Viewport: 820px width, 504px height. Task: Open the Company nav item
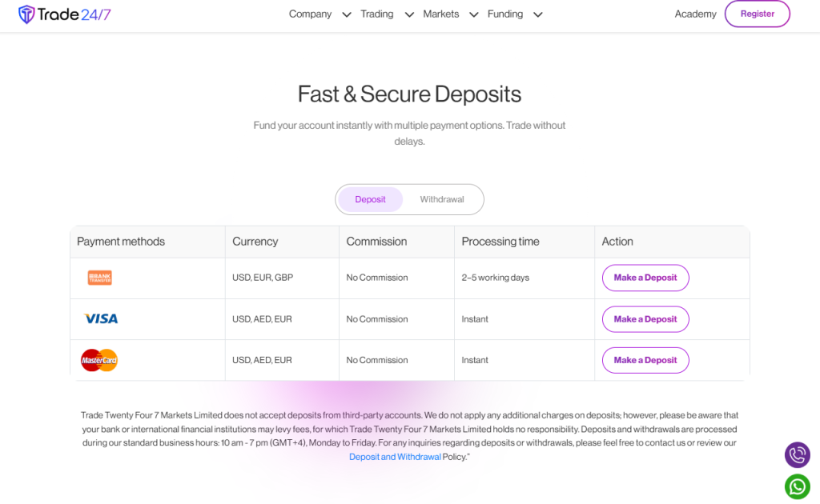coord(310,14)
